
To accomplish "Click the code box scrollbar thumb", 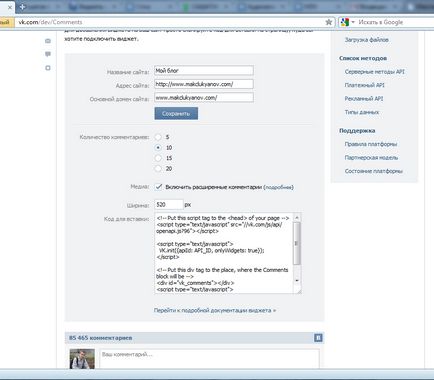I will [x=297, y=243].
